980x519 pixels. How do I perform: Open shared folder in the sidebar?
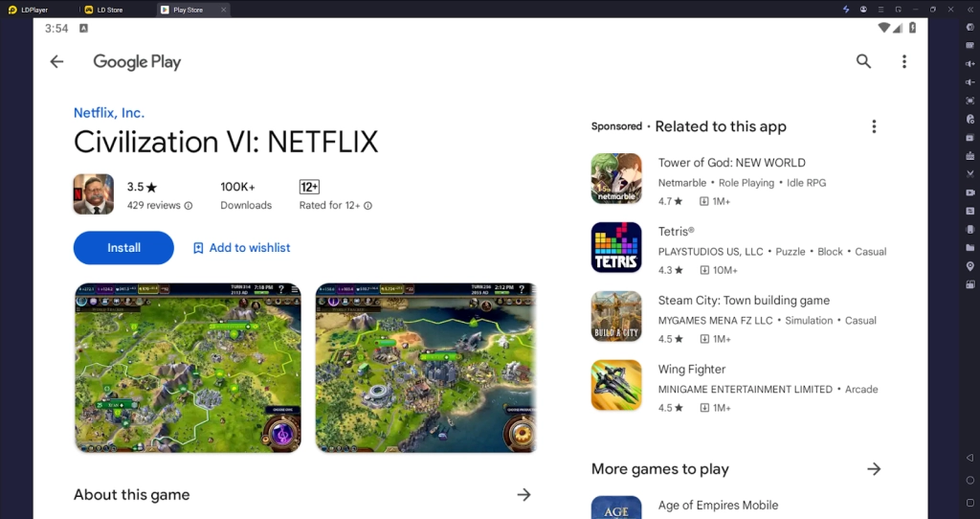tap(970, 248)
